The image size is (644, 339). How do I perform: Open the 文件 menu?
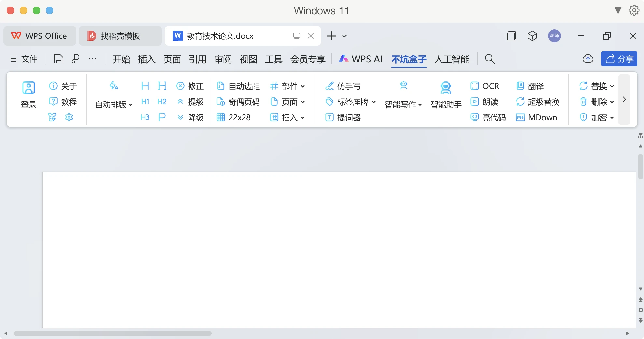(x=24, y=59)
